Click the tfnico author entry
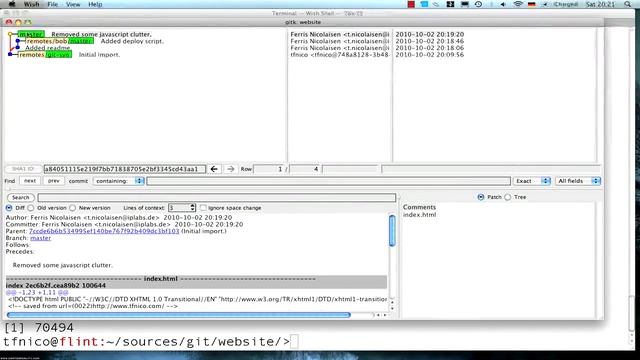The width and height of the screenshot is (640, 360). click(x=340, y=55)
